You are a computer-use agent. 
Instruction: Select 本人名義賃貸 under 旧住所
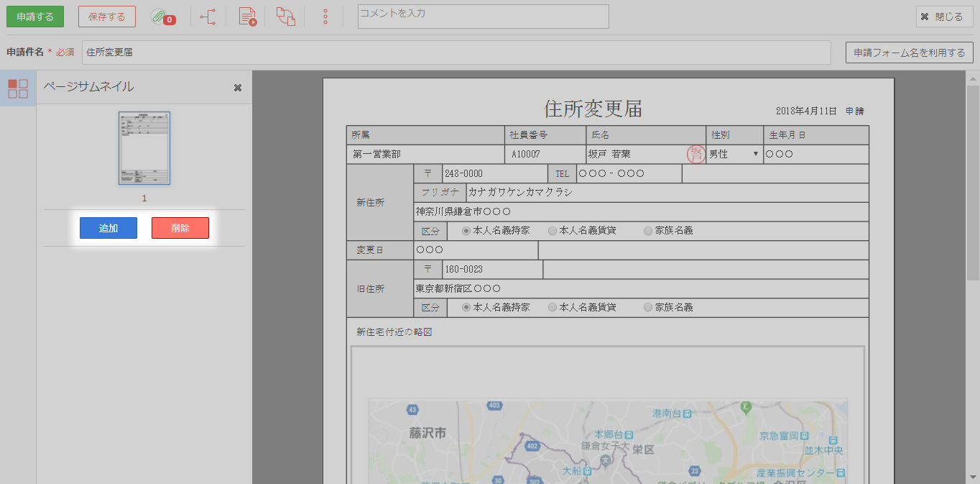coord(553,307)
